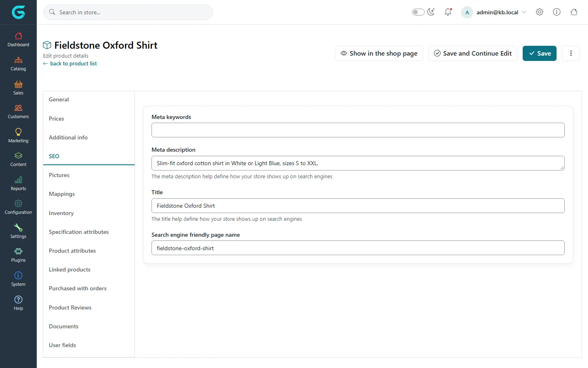
Task: Open the three-dot more actions menu
Action: 571,53
